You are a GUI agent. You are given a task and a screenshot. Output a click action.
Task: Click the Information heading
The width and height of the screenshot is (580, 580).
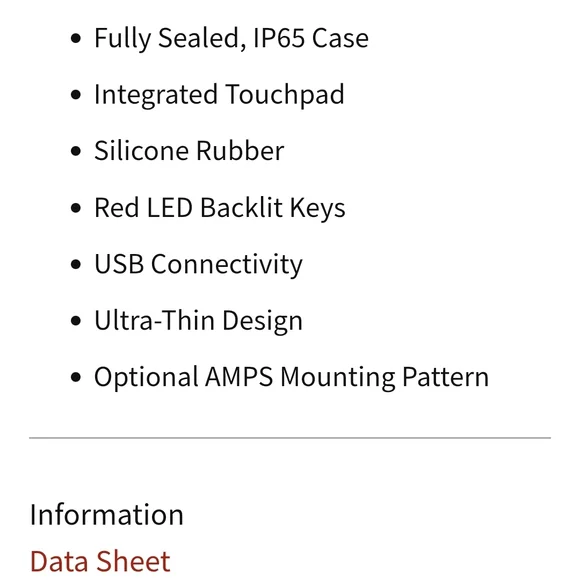(x=107, y=514)
